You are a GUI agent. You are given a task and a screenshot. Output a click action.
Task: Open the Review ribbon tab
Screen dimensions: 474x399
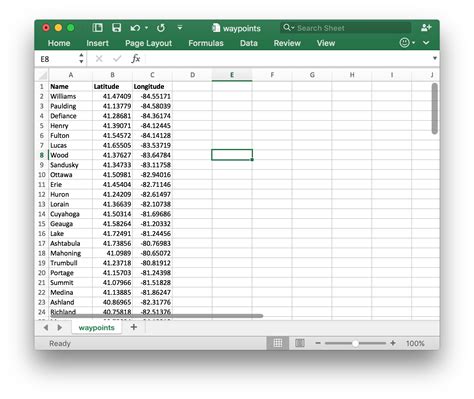[287, 43]
